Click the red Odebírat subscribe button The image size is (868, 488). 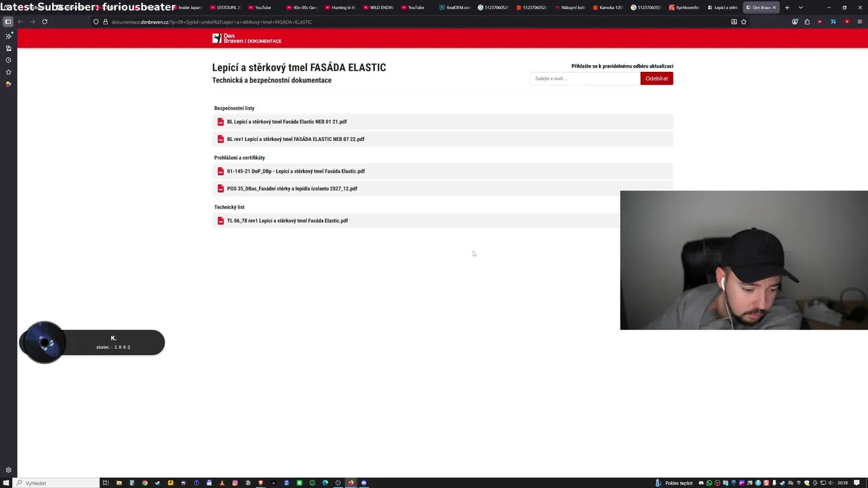click(656, 79)
